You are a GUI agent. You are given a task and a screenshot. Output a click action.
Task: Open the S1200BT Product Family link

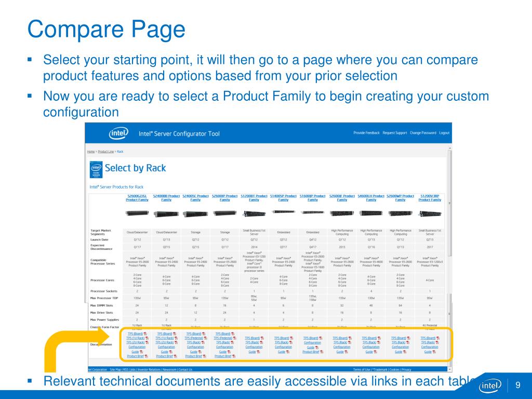point(254,198)
